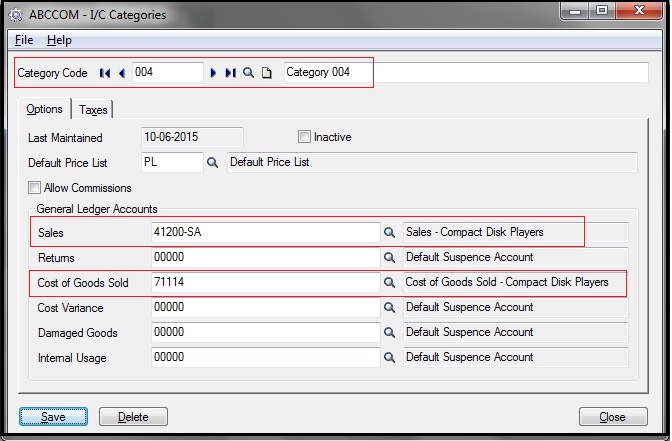This screenshot has width=672, height=441.
Task: Open finder for Cost of Goods Sold
Action: (390, 283)
